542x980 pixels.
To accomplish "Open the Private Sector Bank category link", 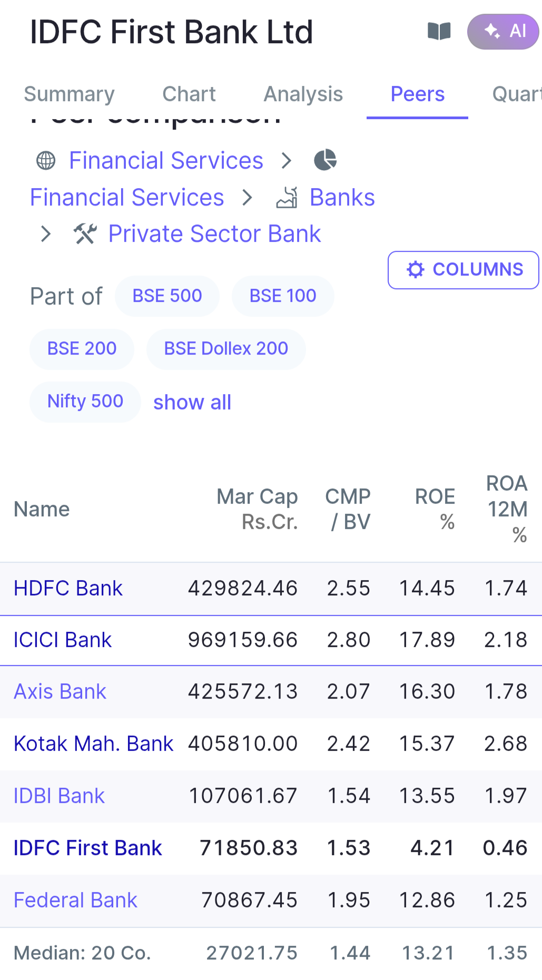I will (214, 234).
